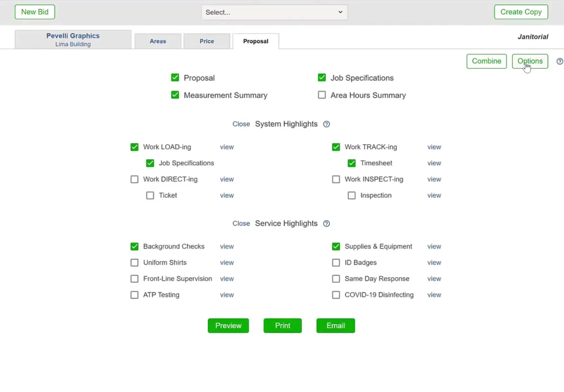Click the green Email button

coord(336,326)
